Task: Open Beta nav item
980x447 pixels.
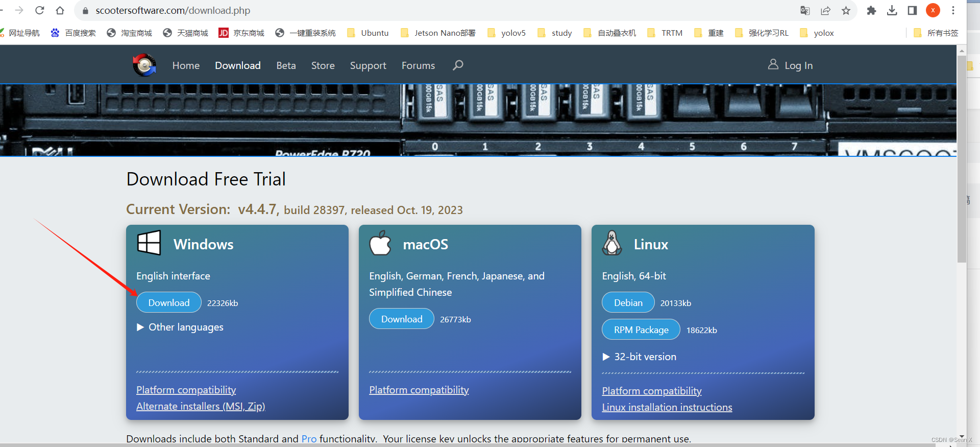Action: coord(286,65)
